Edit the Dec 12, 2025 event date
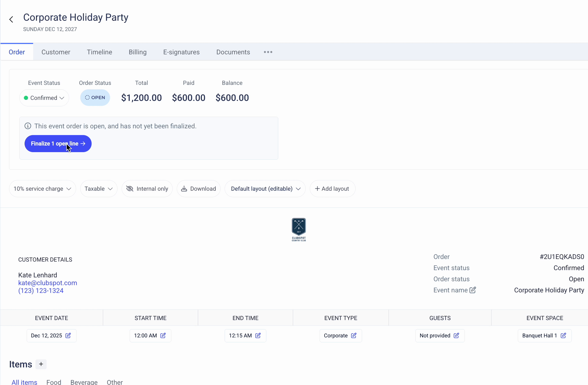The width and height of the screenshot is (588, 385). point(68,336)
